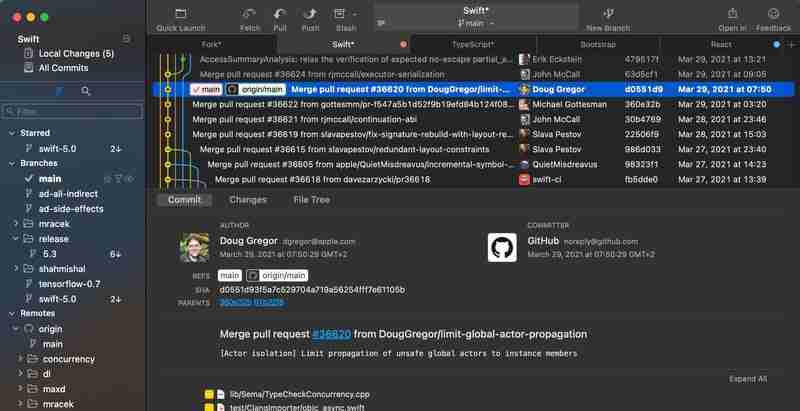Switch to the Fork* repository tab
Screen dimensions: 800x411
(212, 44)
